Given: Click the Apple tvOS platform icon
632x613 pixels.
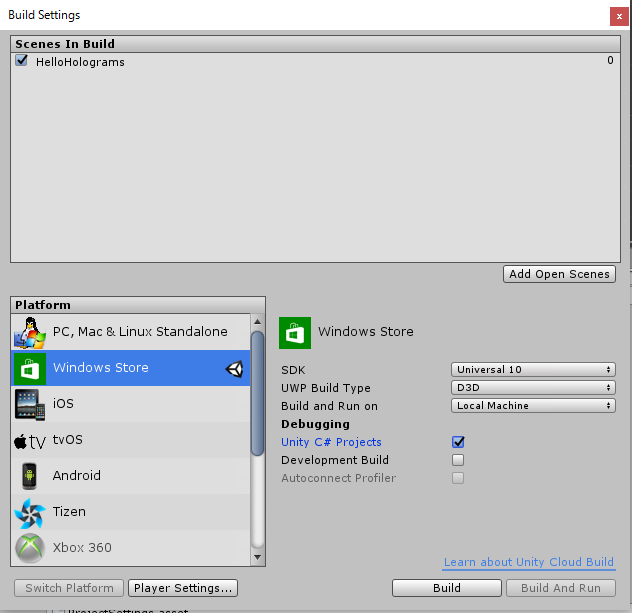Looking at the screenshot, I should (30, 441).
